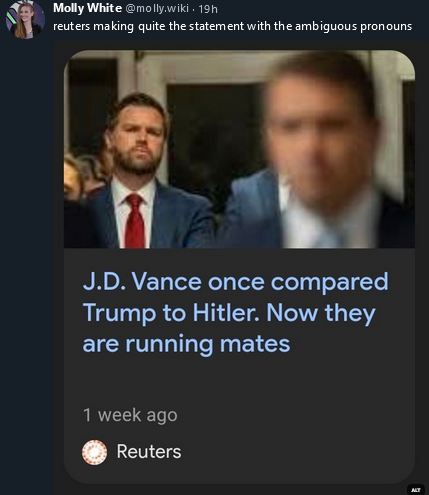Click the Molly White display name
This screenshot has width=429, height=495.
coord(87,8)
